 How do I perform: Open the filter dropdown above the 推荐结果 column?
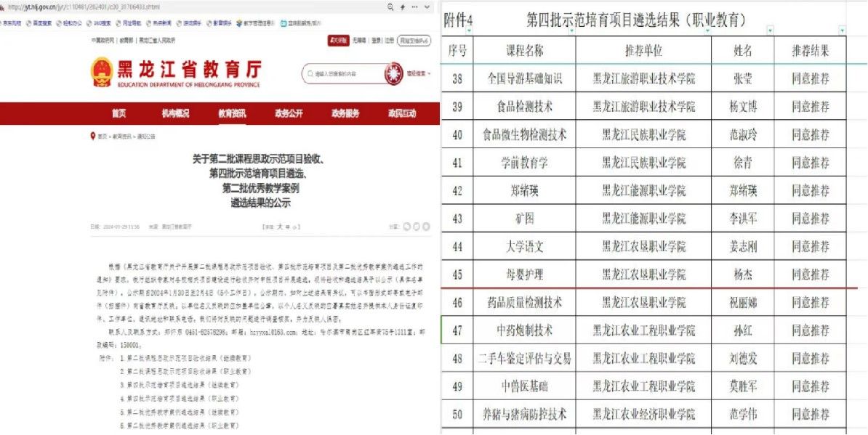click(x=842, y=31)
